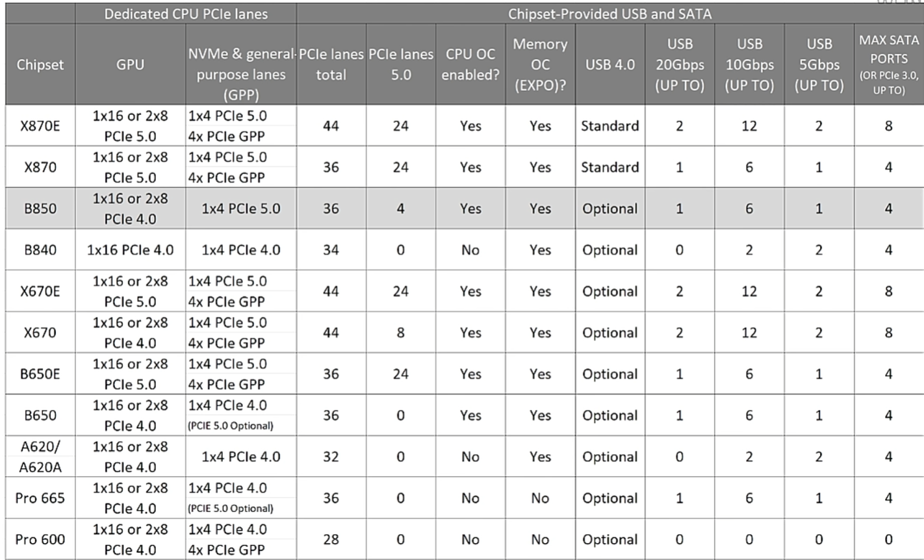Click Standard USB 4.0 cell for X870E
924x560 pixels.
(x=610, y=125)
